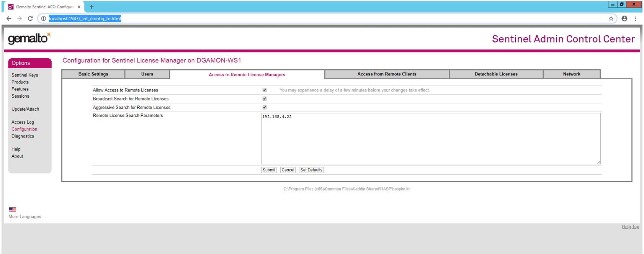Click the Broadcast Search for Remote Licenses label

pyautogui.click(x=131, y=99)
